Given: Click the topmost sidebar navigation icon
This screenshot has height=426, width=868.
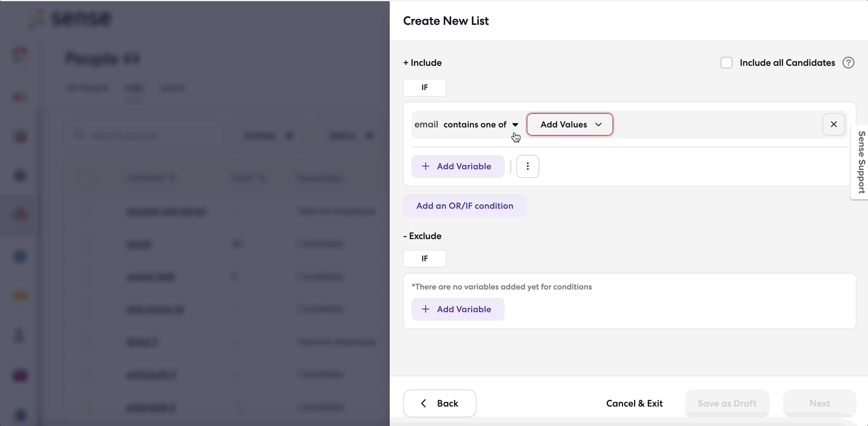Looking at the screenshot, I should click(20, 55).
